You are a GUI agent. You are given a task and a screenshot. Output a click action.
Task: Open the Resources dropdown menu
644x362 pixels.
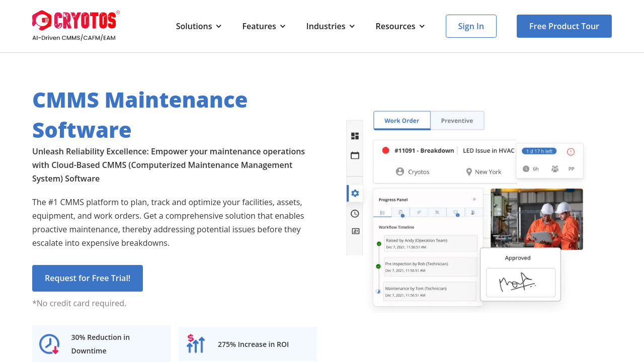[400, 26]
